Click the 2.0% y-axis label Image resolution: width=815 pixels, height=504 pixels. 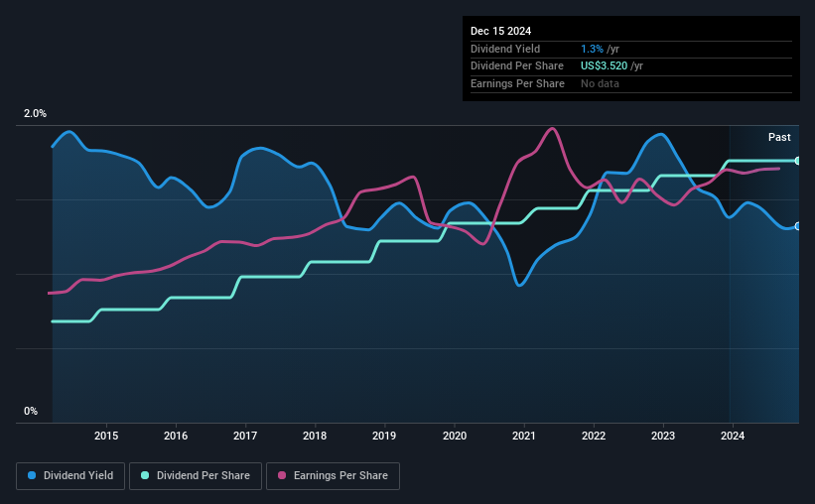[x=35, y=113]
